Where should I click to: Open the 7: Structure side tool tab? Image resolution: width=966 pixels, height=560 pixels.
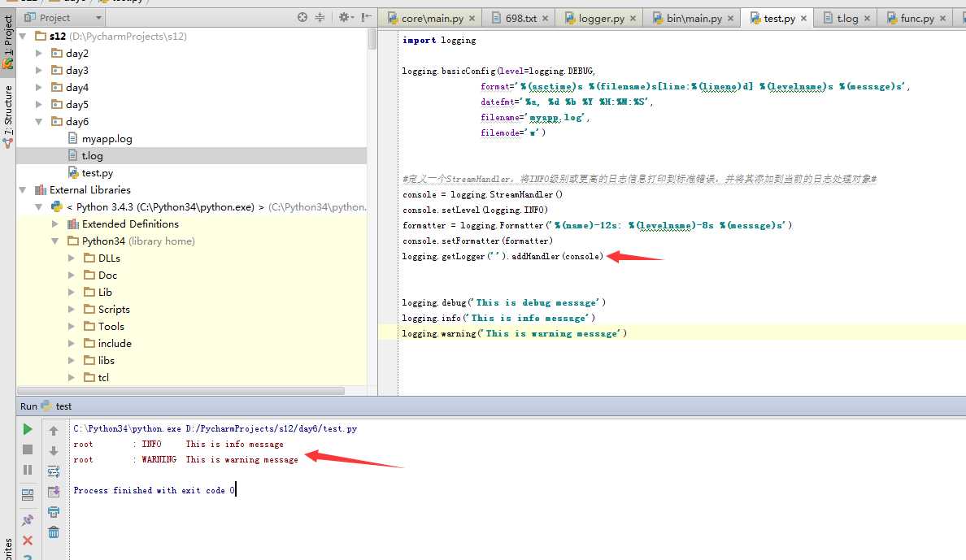(8, 117)
